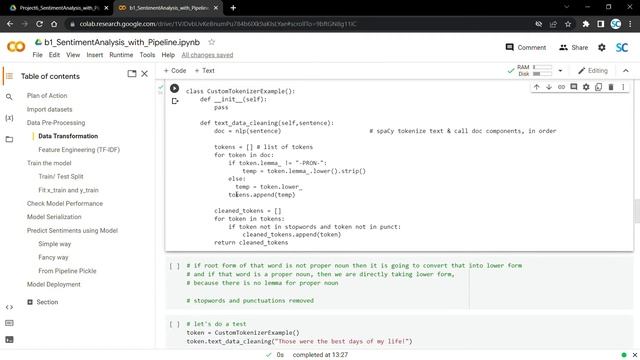Open the Command palette icon

pyautogui.click(x=9, y=323)
